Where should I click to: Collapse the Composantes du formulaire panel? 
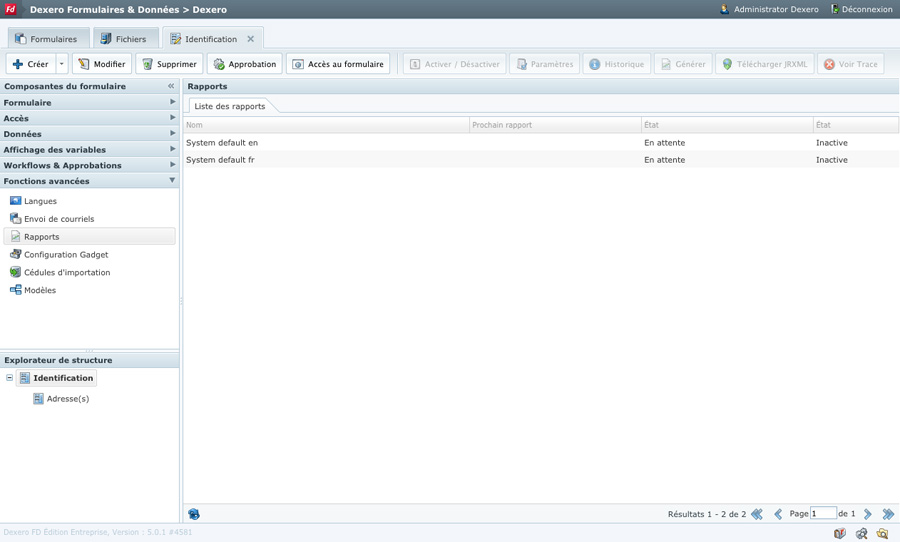(x=171, y=87)
